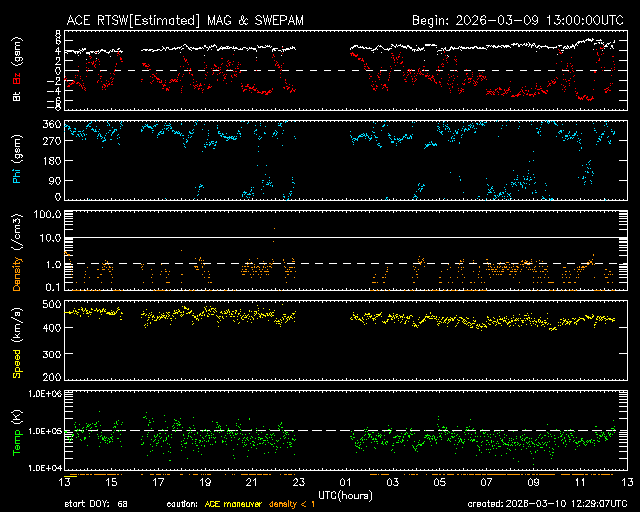Click the caution: label
This screenshot has height=512, width=640.
point(182,504)
